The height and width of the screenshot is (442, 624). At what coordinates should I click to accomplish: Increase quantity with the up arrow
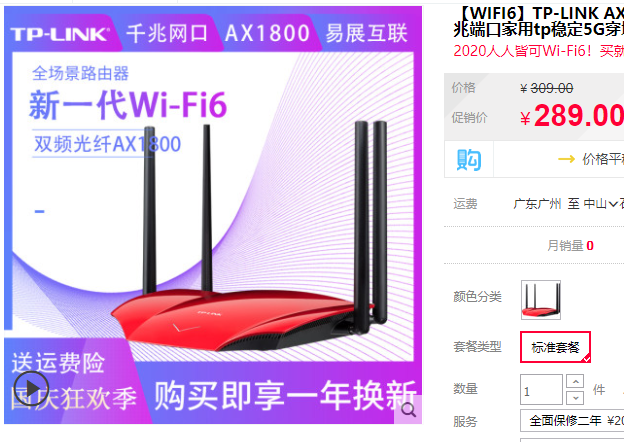point(575,381)
